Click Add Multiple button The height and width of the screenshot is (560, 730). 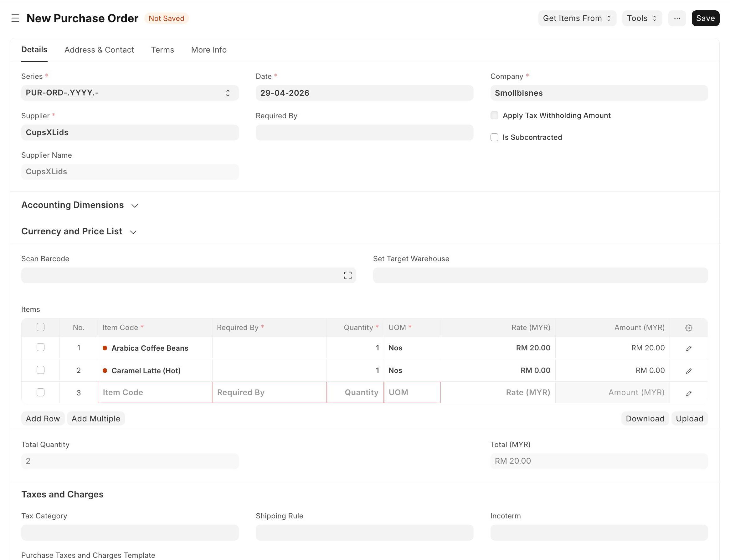[x=96, y=419]
